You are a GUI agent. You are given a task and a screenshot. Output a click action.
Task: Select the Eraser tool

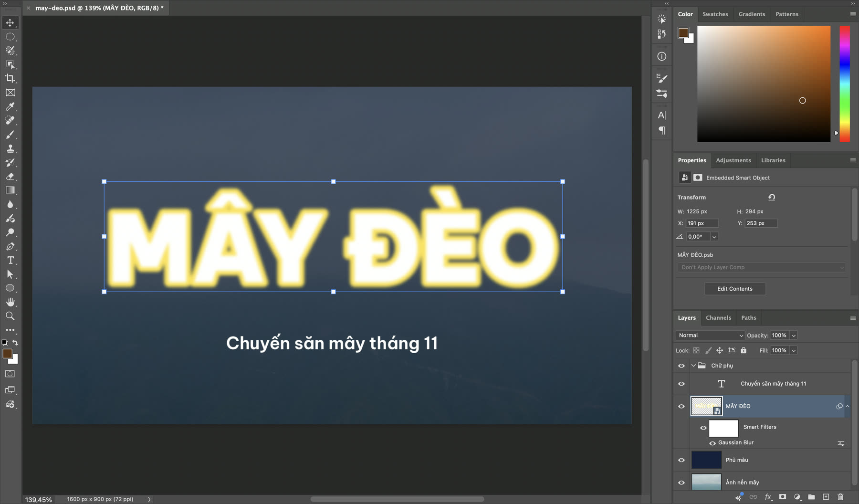point(10,177)
